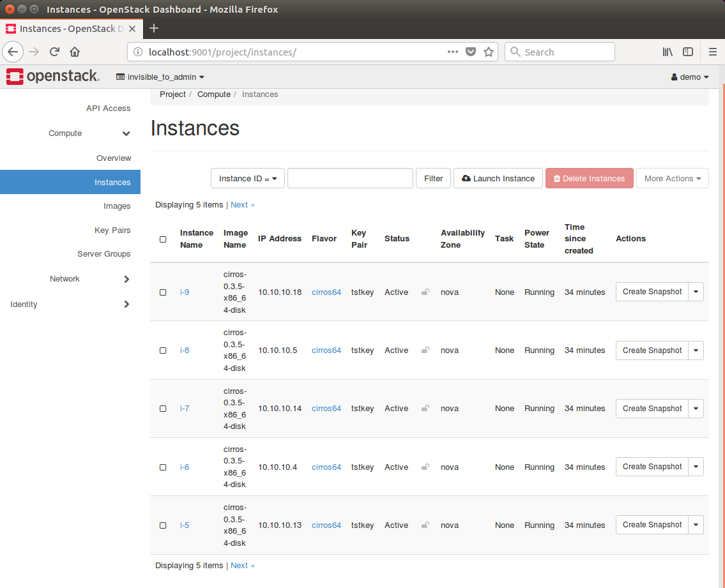Click the lock icon in i-5 row

click(425, 525)
